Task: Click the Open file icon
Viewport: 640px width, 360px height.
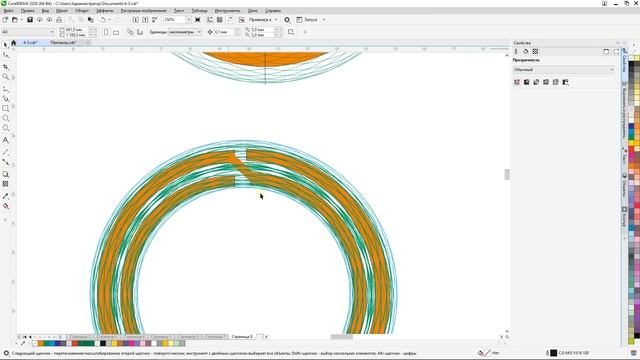Action: 15,20
